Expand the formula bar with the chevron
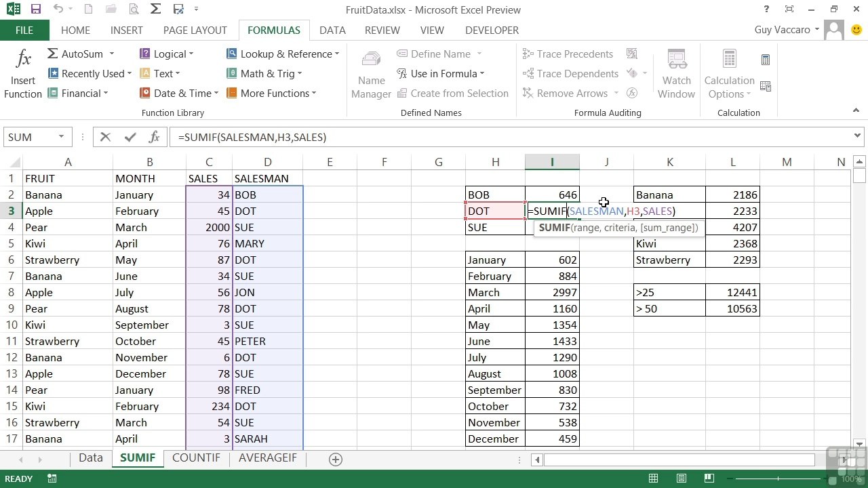868x488 pixels. click(858, 136)
